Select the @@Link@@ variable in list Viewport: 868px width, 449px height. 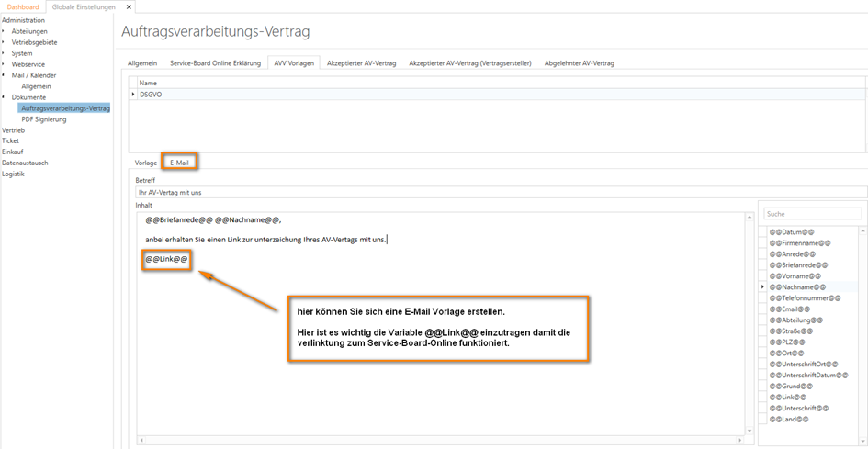(x=788, y=397)
